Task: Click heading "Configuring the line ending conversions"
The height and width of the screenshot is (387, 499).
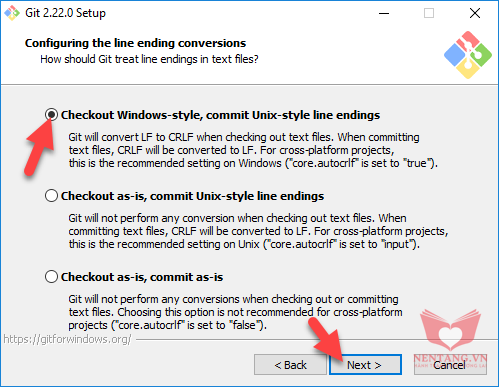Action: pyautogui.click(x=135, y=43)
